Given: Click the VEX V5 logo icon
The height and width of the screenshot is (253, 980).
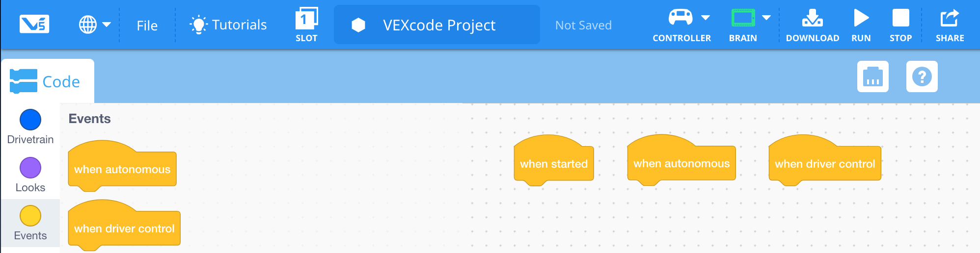Looking at the screenshot, I should point(34,24).
